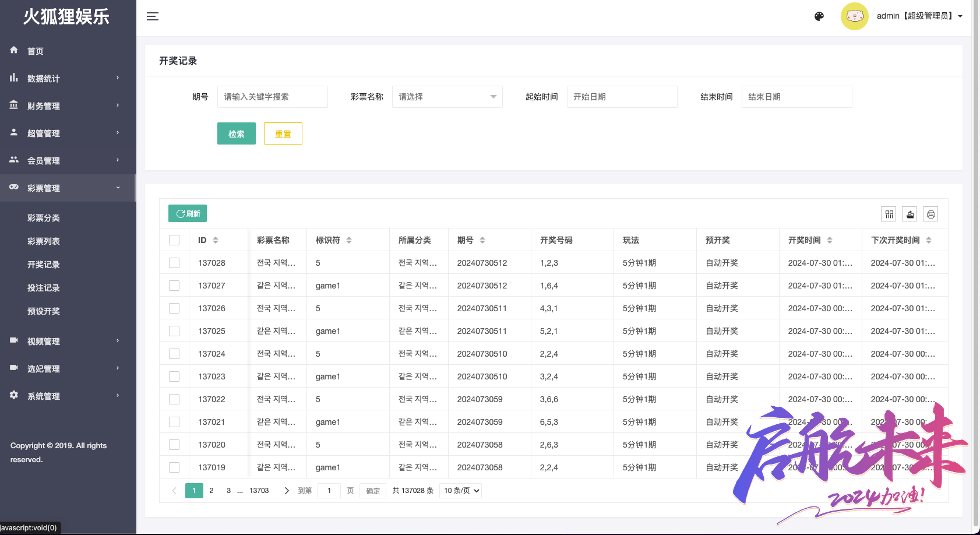
Task: Click the 结束时间 end date field
Action: click(797, 97)
